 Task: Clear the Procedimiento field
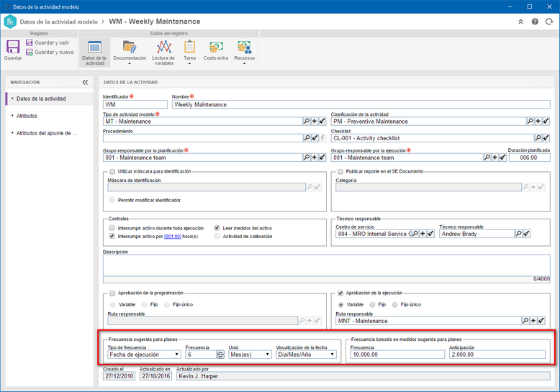315,138
